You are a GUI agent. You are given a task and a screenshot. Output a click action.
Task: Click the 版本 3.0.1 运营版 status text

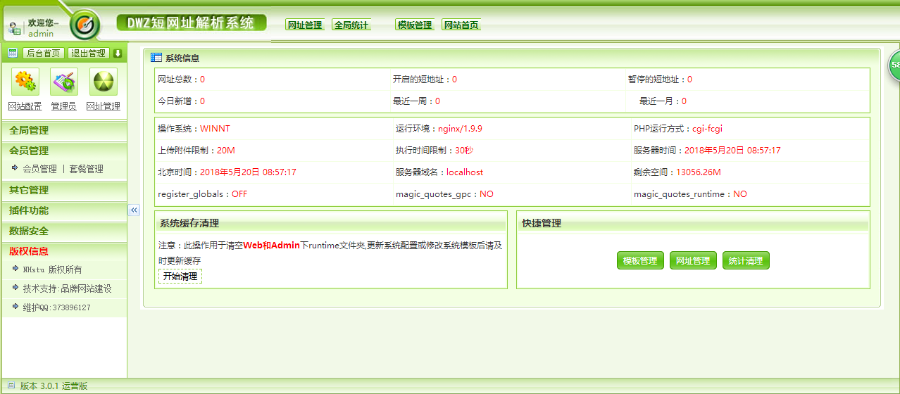point(54,386)
